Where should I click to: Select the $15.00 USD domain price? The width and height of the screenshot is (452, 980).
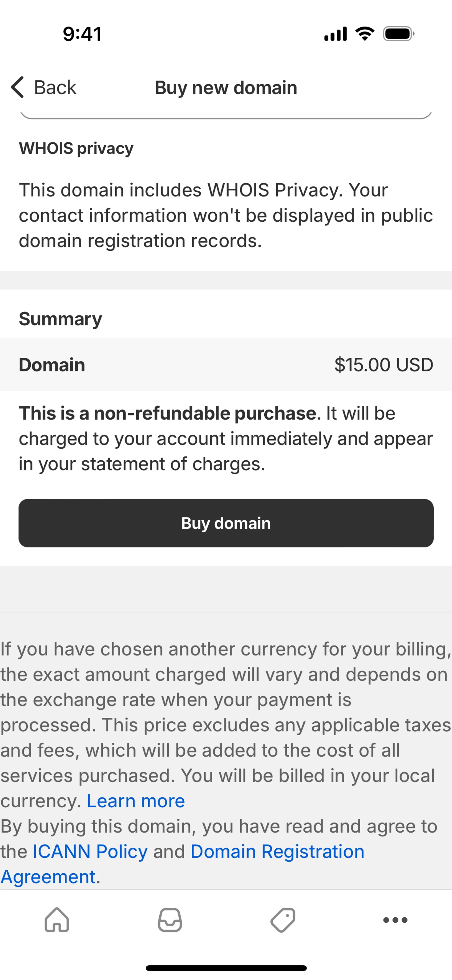[383, 364]
